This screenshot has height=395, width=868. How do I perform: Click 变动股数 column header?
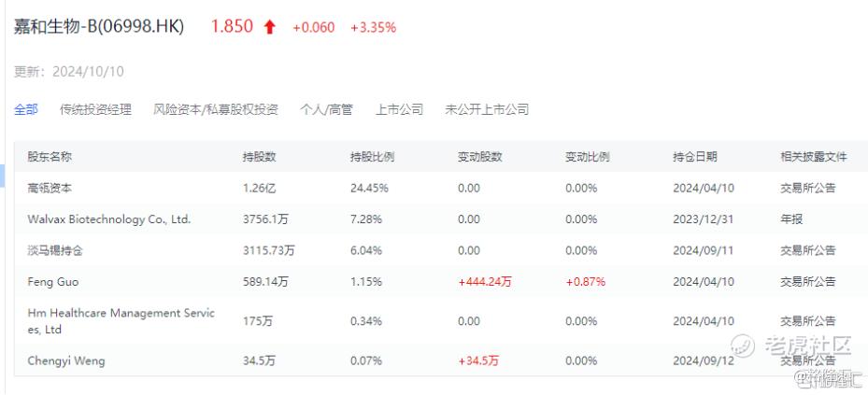point(480,157)
